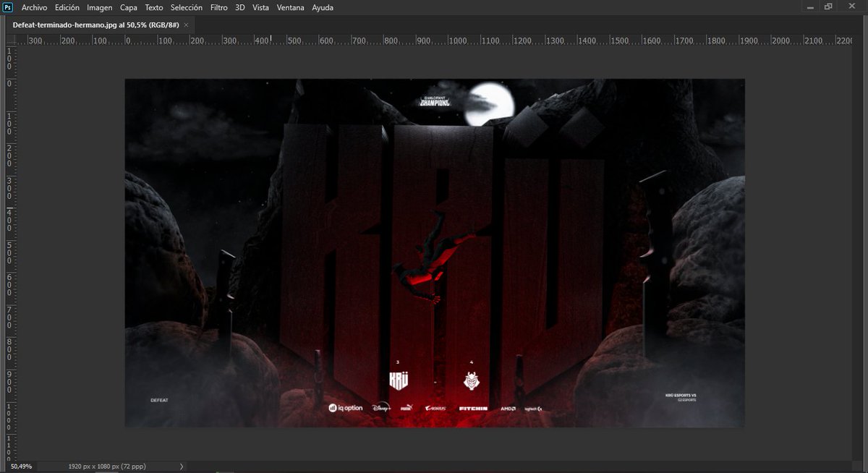868x473 pixels.
Task: Open the Edición menu
Action: [x=67, y=7]
